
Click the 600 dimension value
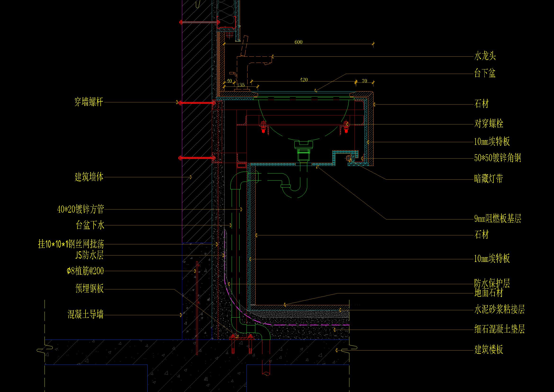click(x=298, y=42)
